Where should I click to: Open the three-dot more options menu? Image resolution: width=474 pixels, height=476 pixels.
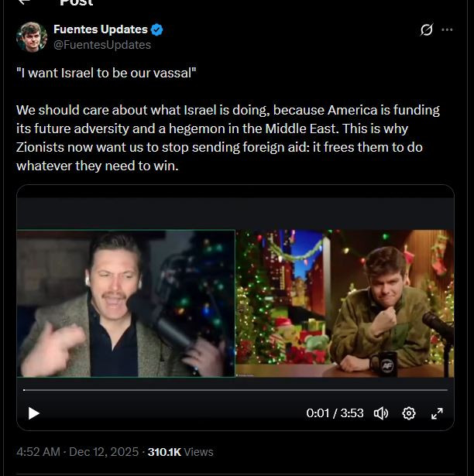point(447,29)
